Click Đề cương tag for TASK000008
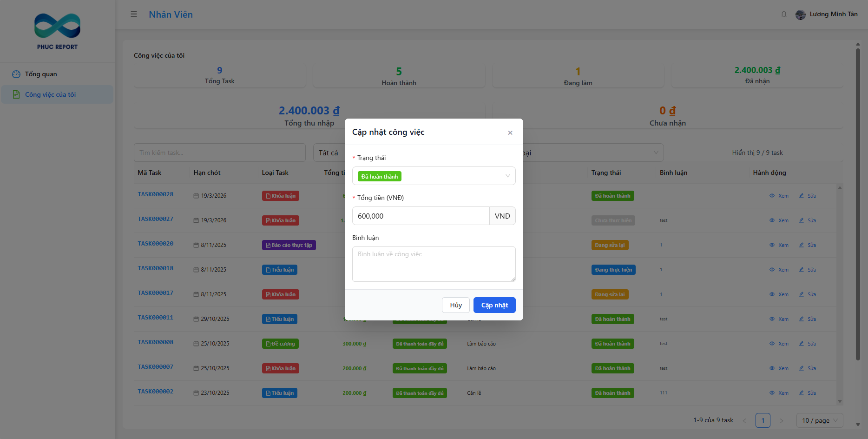The width and height of the screenshot is (868, 439). (280, 344)
